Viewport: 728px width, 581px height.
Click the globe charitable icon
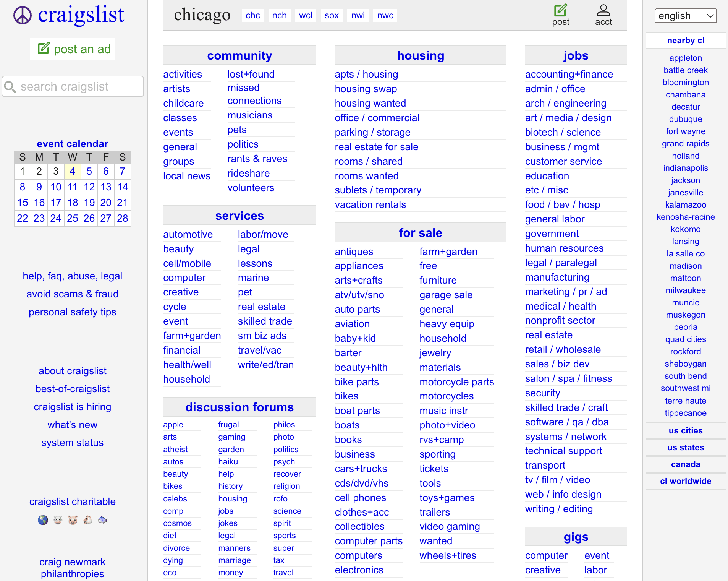click(43, 520)
